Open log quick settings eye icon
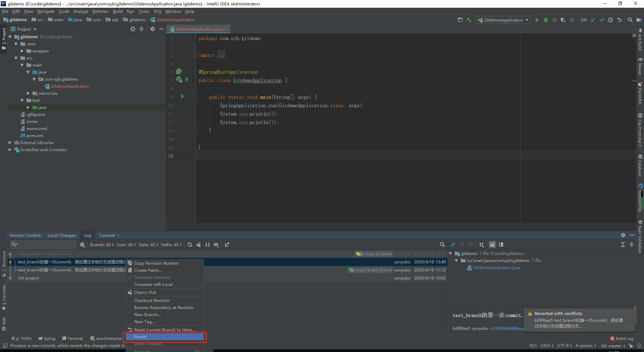The image size is (644, 352). pyautogui.click(x=216, y=245)
